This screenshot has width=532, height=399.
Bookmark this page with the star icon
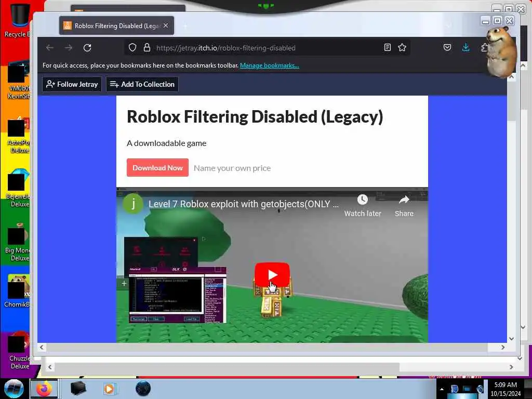pyautogui.click(x=402, y=47)
